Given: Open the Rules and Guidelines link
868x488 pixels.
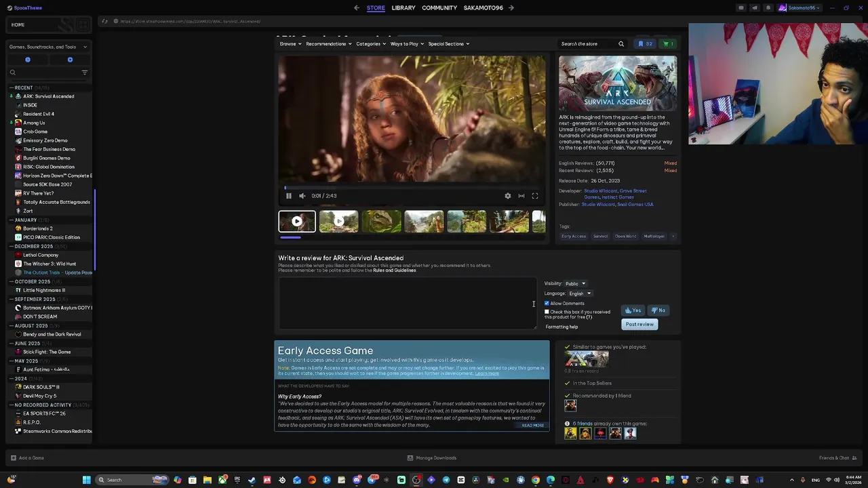Looking at the screenshot, I should tap(394, 270).
